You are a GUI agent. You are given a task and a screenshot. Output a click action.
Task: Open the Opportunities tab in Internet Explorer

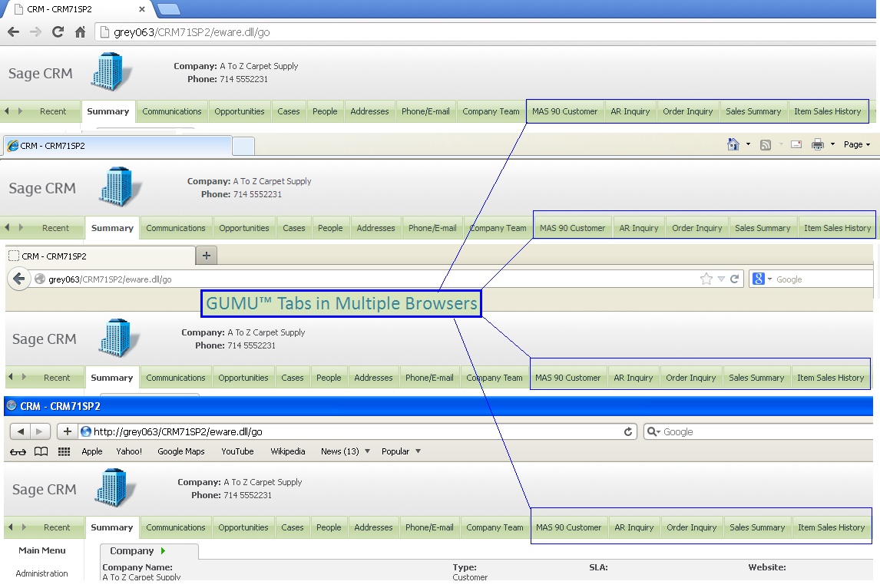click(244, 228)
